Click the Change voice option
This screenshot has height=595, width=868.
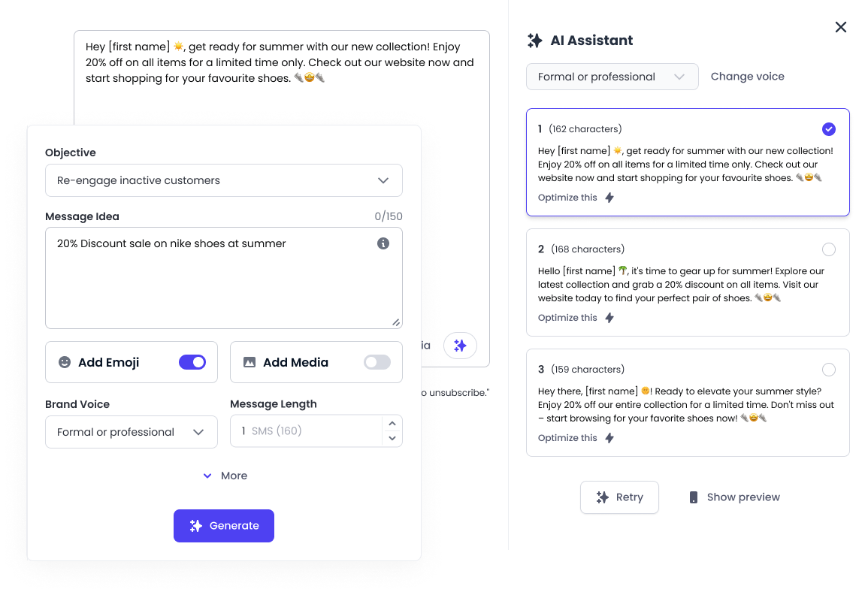coord(747,76)
